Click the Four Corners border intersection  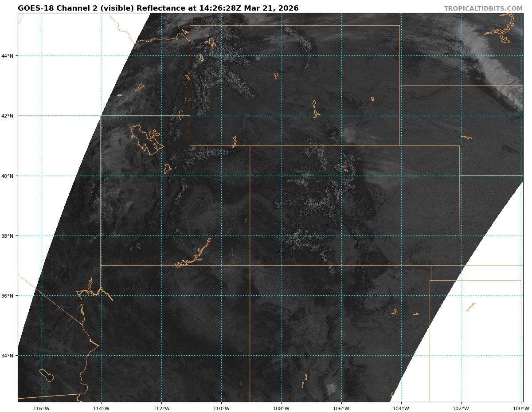click(250, 265)
